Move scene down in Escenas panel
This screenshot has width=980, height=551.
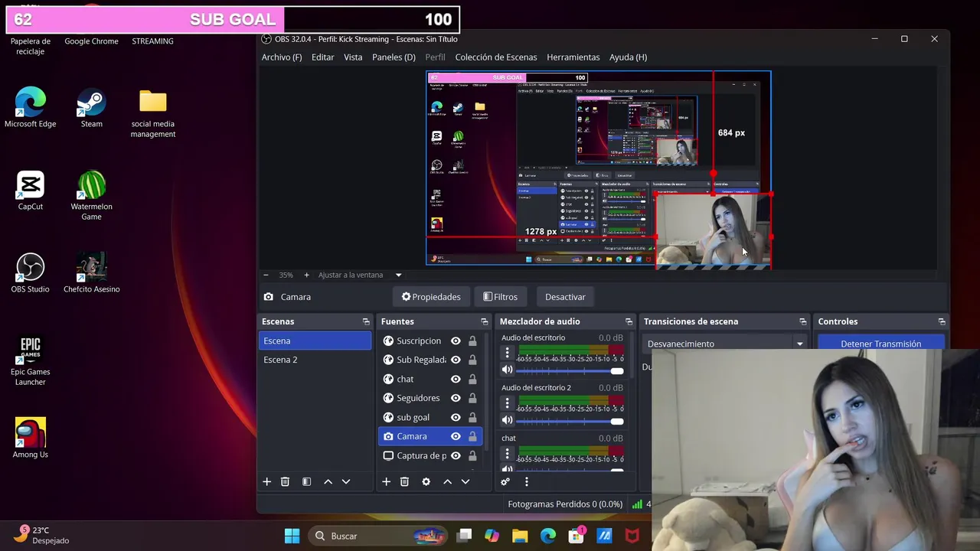coord(346,481)
